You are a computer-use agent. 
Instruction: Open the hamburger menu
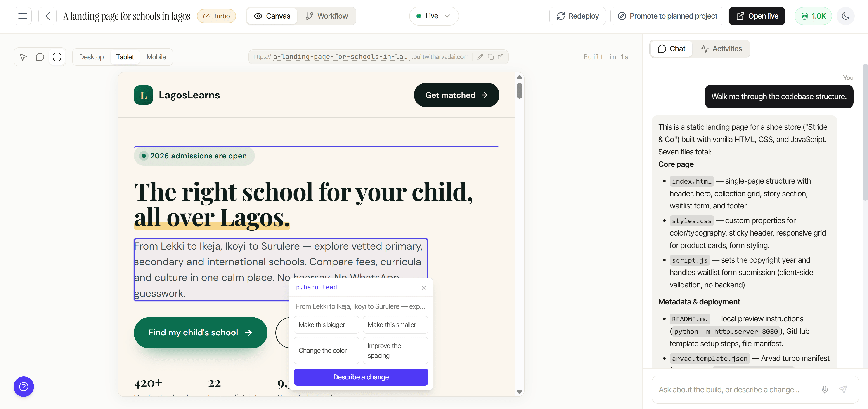coord(23,16)
